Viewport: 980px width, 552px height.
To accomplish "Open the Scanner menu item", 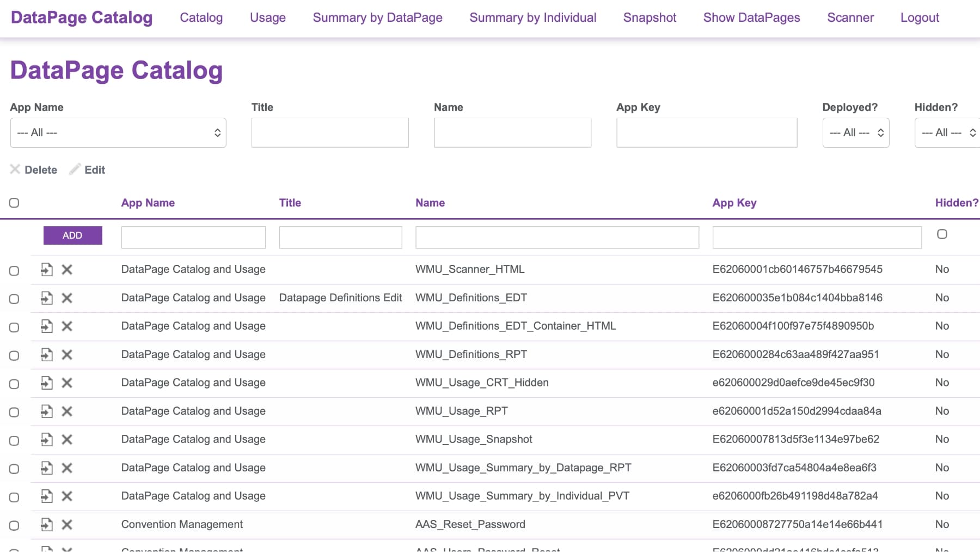I will [x=850, y=17].
